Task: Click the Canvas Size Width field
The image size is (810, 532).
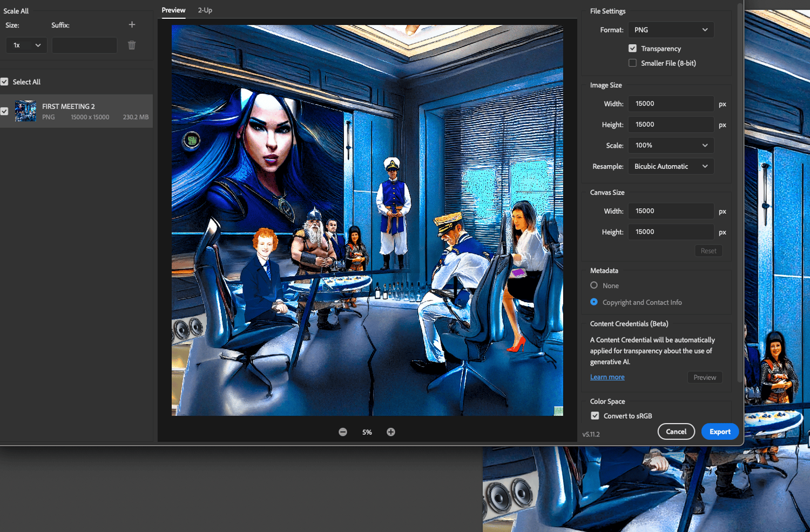Action: [671, 212]
